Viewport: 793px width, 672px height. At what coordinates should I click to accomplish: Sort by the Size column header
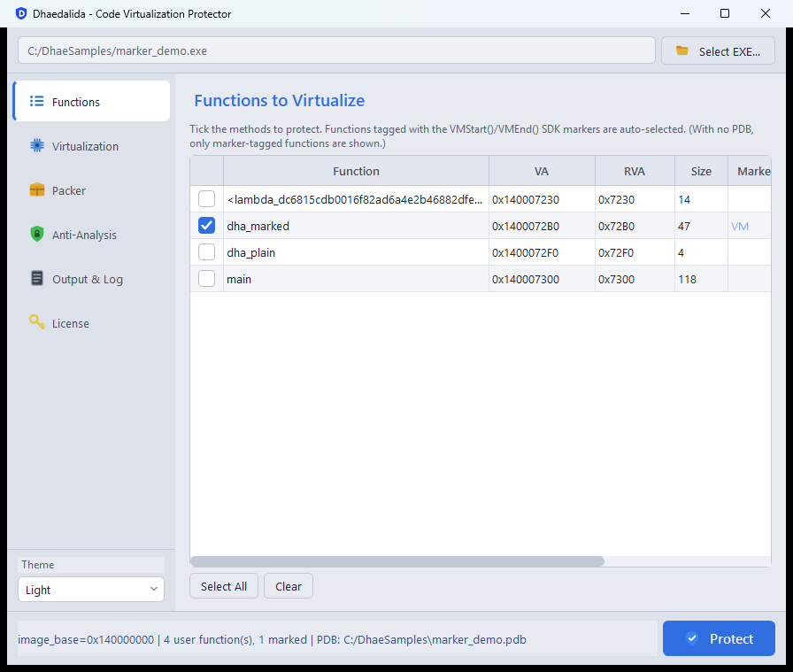[701, 171]
